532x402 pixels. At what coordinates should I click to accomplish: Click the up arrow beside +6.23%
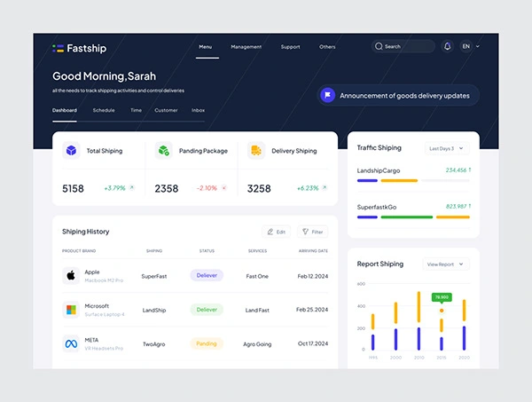pyautogui.click(x=325, y=187)
